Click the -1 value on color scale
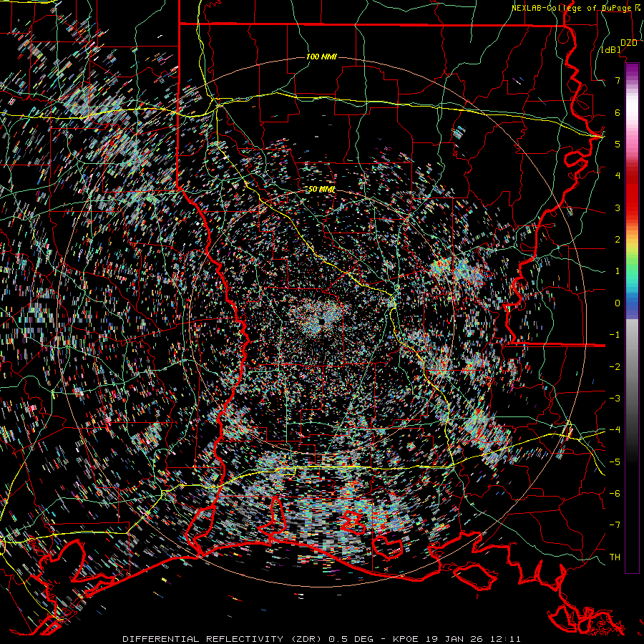 tap(615, 335)
